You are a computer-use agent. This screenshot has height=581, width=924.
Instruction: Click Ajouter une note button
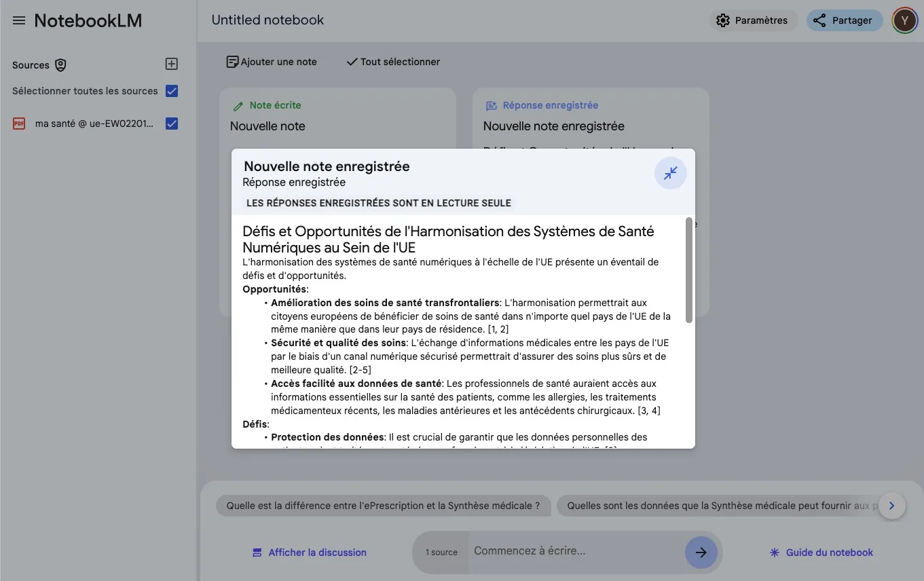pos(272,62)
